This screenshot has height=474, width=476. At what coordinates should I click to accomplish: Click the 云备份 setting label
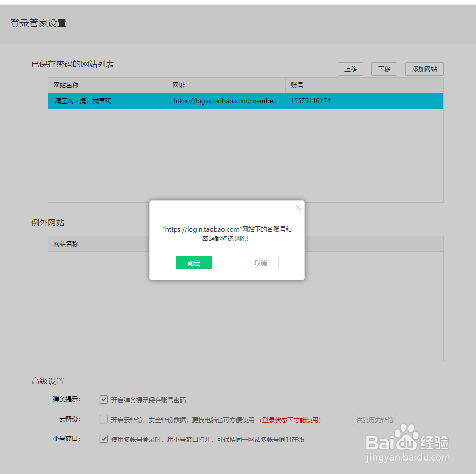(70, 419)
